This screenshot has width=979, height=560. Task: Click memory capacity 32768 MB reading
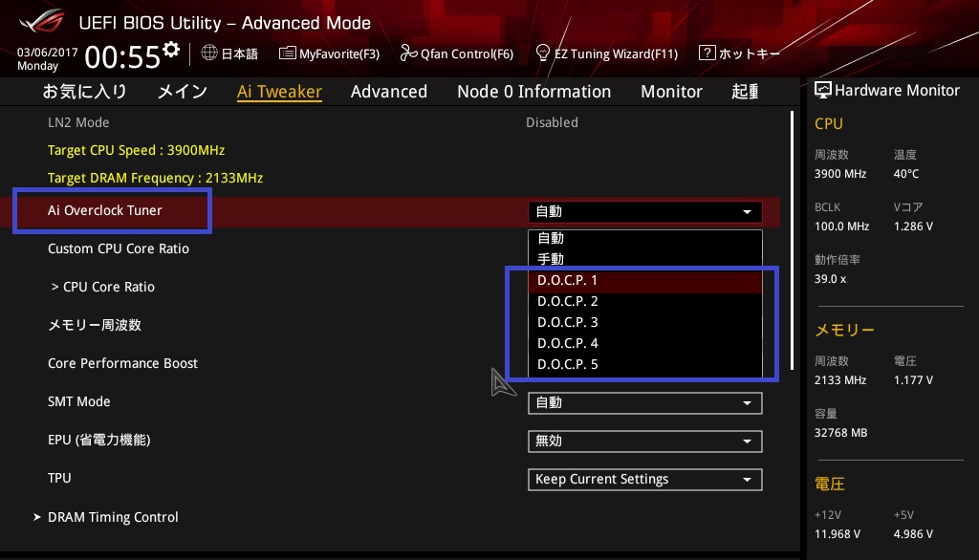841,433
